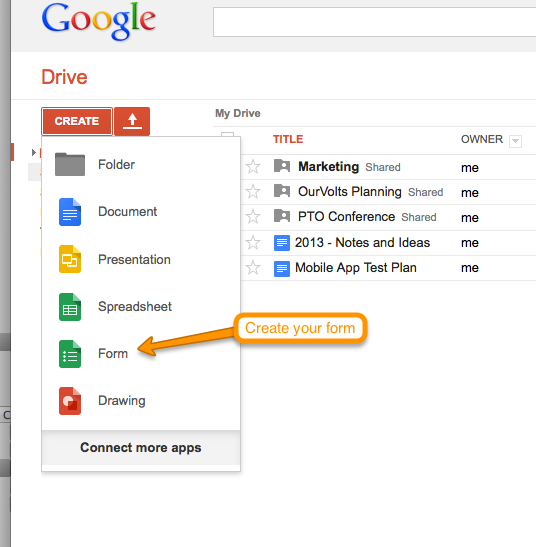This screenshot has height=547, width=536.
Task: Open the Marketing shared folder
Action: pyautogui.click(x=328, y=167)
